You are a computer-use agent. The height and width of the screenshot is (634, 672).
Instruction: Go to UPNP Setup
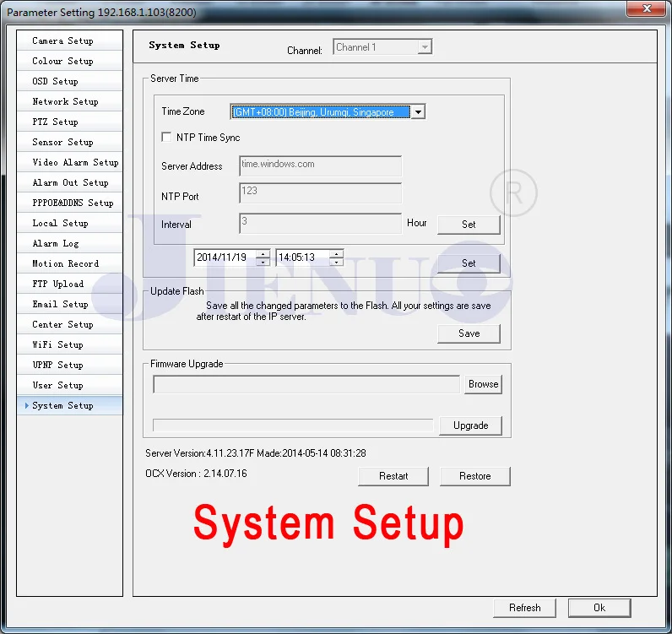click(69, 365)
